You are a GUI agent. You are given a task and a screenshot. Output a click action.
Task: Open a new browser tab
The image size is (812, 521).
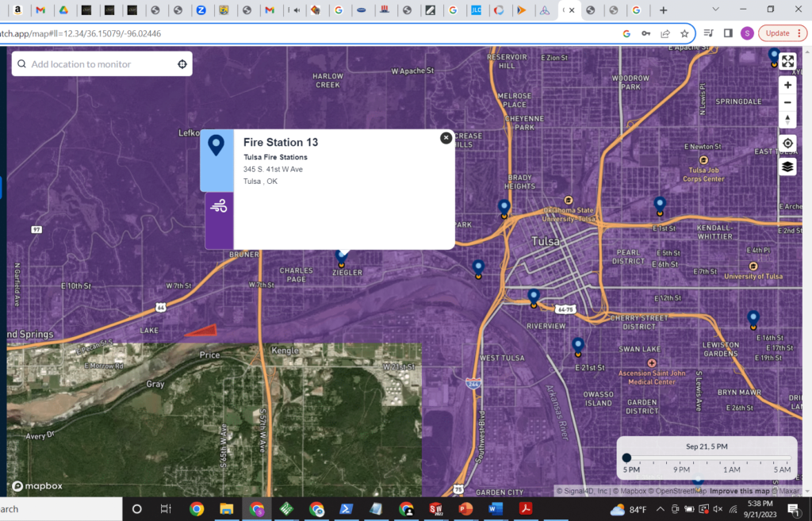click(664, 10)
